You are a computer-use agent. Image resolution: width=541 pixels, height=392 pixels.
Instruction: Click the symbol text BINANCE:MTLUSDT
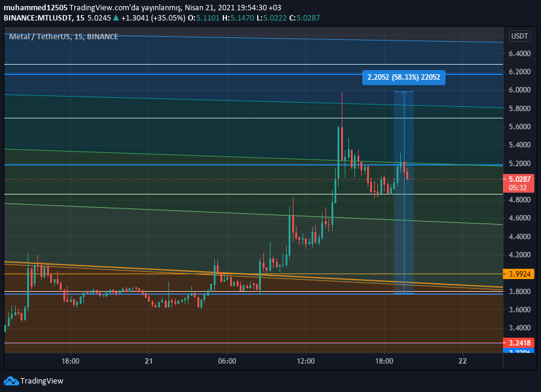pyautogui.click(x=37, y=18)
